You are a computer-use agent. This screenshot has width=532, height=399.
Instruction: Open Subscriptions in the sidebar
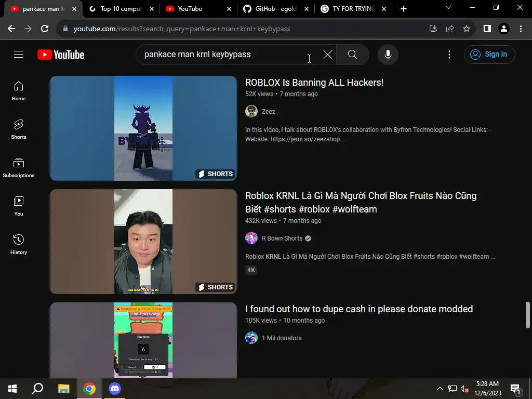tap(19, 168)
